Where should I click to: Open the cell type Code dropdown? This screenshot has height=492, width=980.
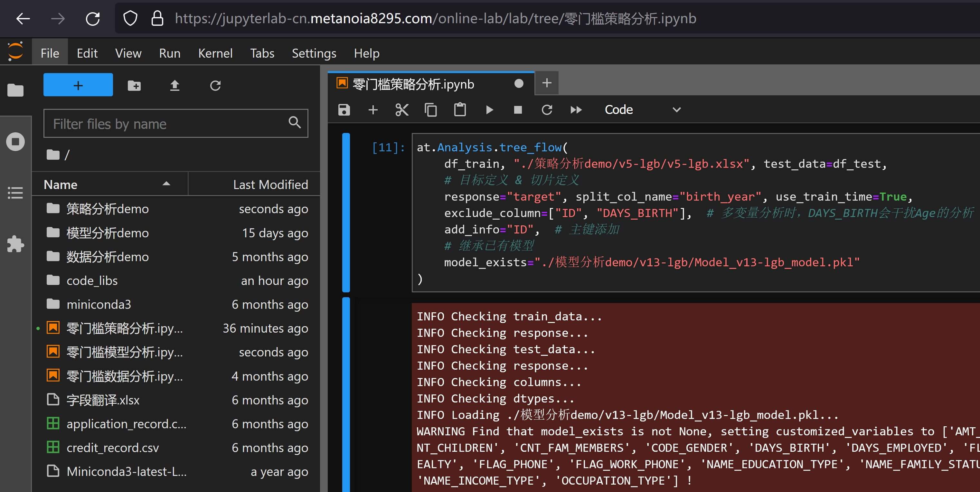pyautogui.click(x=642, y=110)
